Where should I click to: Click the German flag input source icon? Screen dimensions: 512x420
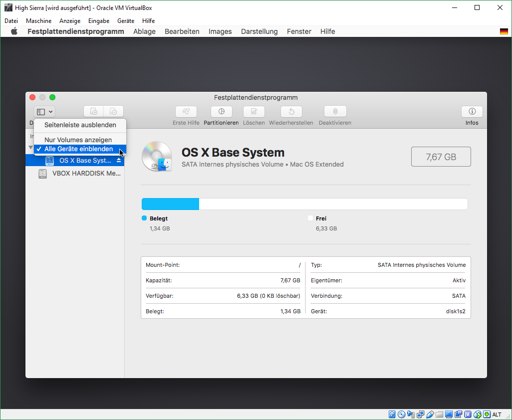coord(504,31)
